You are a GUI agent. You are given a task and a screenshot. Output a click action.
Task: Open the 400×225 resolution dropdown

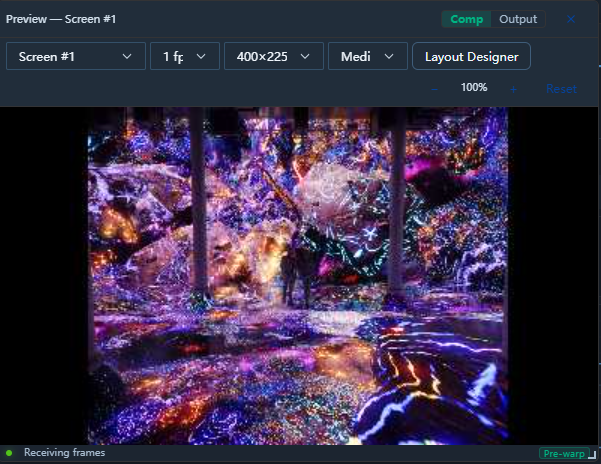274,56
